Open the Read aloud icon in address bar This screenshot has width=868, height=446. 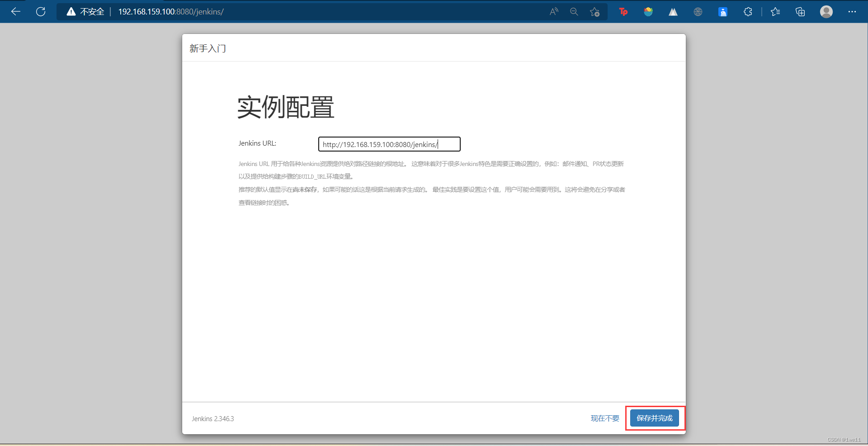[554, 12]
